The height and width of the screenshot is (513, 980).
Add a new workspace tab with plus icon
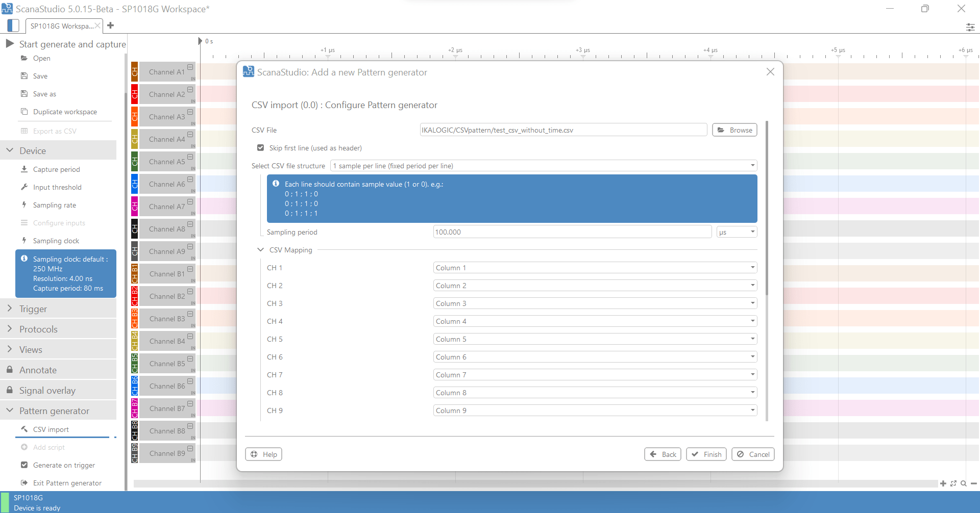coord(110,25)
